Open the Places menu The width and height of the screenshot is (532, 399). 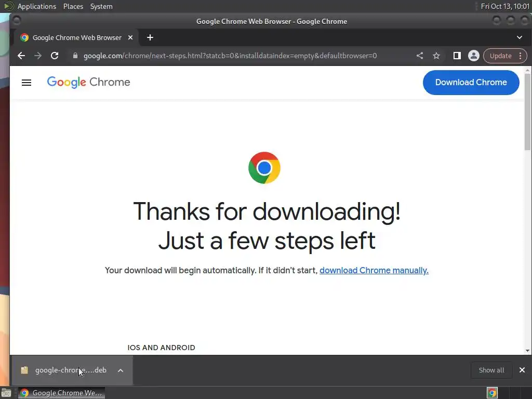point(73,6)
